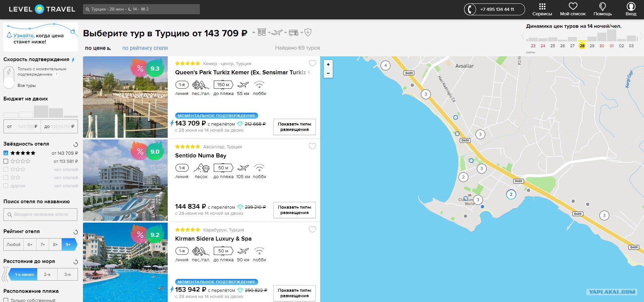Check the three-star hotel checkbox
This screenshot has width=644, height=302.
point(6,169)
